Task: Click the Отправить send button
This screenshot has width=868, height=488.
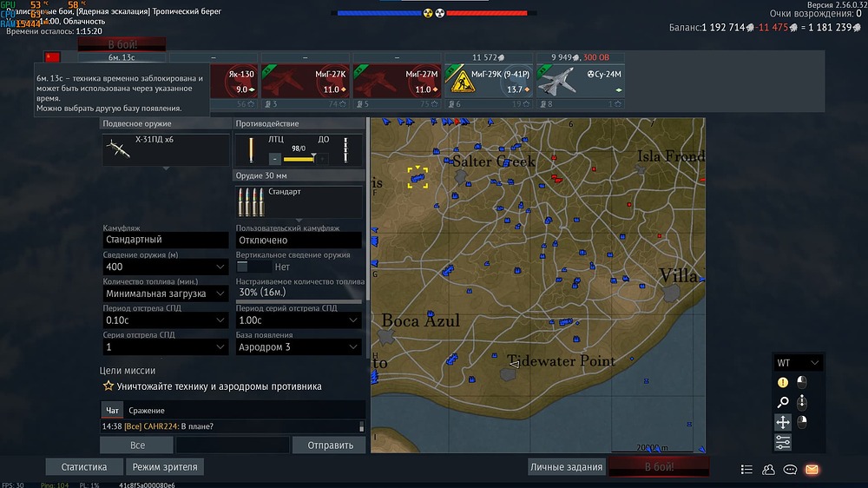Action: coord(330,445)
